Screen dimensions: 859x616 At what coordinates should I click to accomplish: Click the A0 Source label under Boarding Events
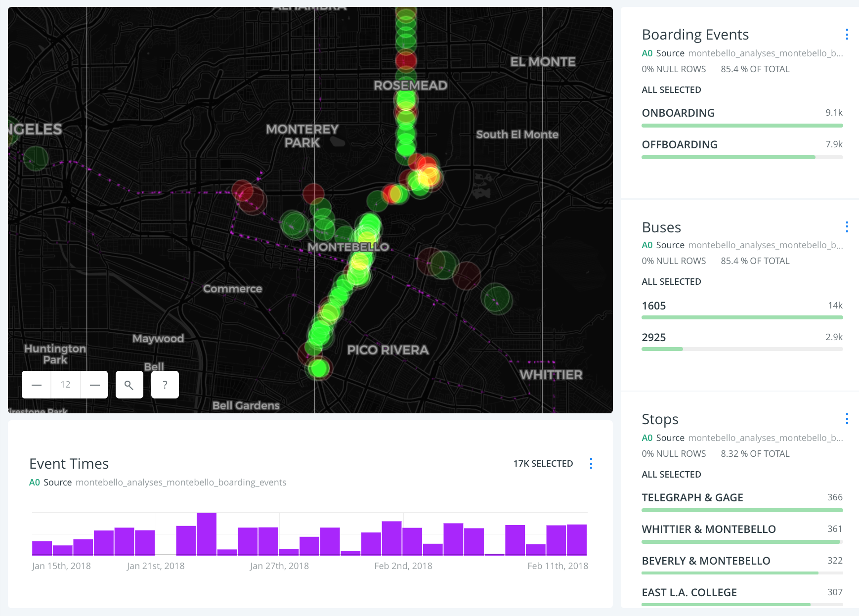pyautogui.click(x=663, y=53)
